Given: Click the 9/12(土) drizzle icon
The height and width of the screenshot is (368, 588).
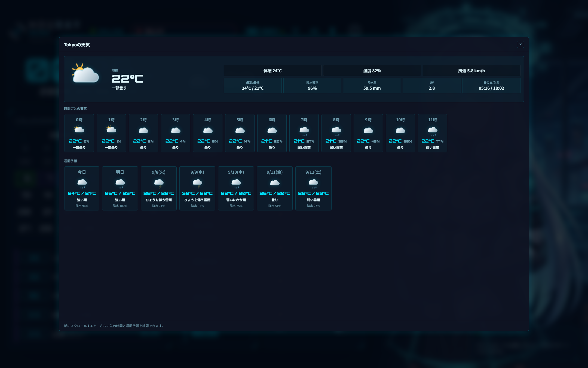Looking at the screenshot, I should coord(313,183).
